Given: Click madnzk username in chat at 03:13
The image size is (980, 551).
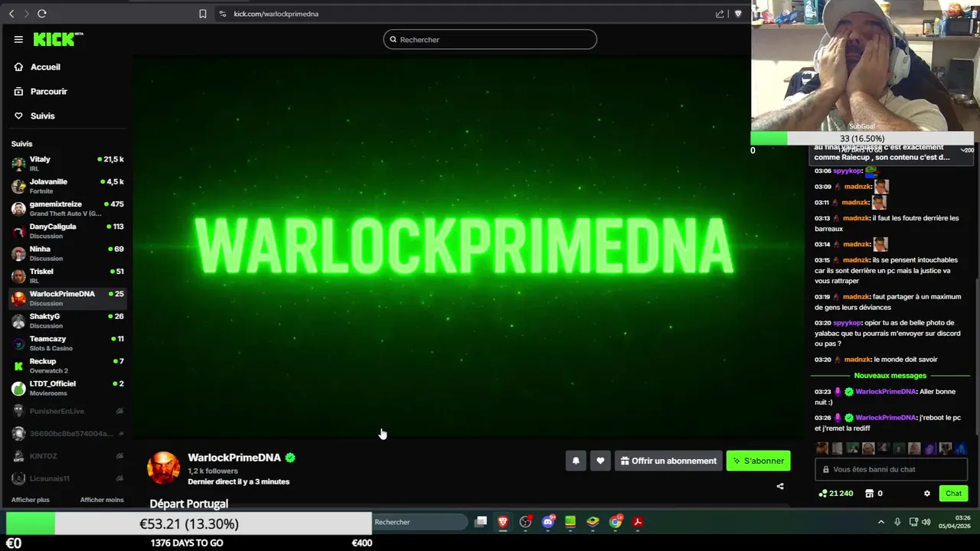Looking at the screenshot, I should point(857,218).
